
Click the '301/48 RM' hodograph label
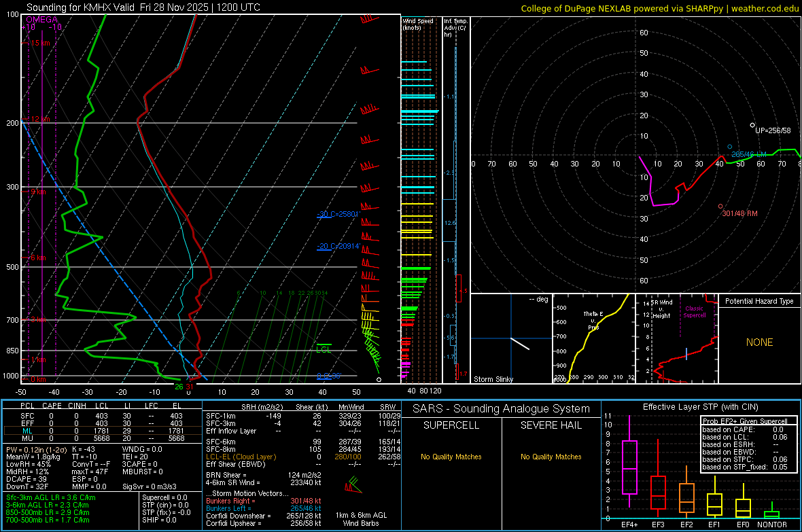[x=739, y=213]
